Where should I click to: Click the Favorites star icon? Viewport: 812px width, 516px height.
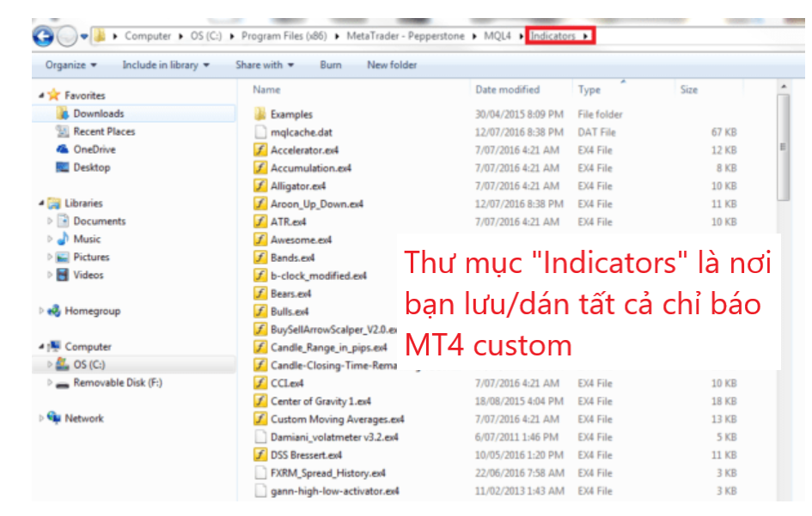(54, 94)
